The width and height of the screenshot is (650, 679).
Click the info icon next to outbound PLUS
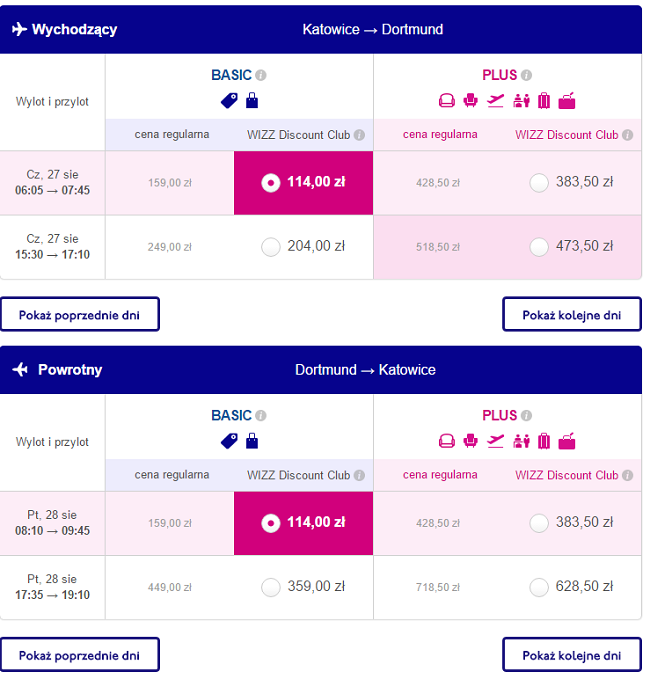pos(526,75)
